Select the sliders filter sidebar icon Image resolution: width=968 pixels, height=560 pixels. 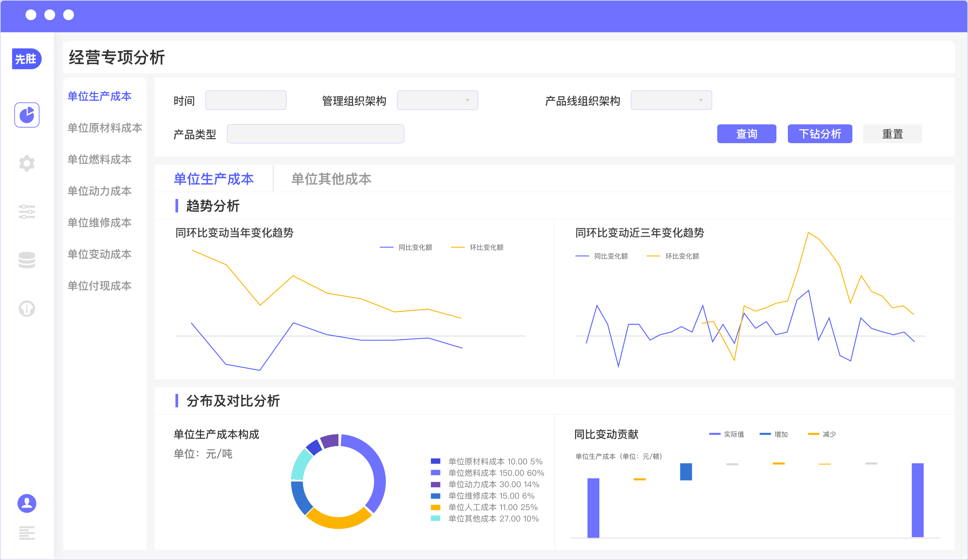(x=27, y=212)
